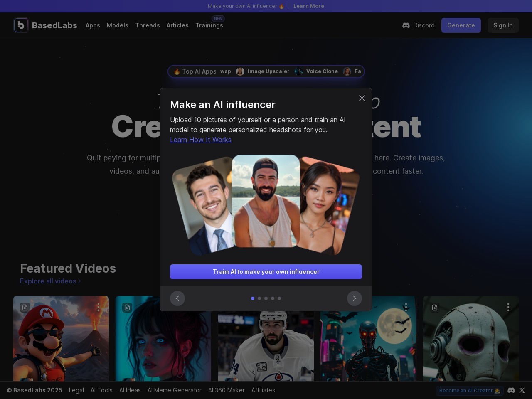Go to next slide in popup

354,298
